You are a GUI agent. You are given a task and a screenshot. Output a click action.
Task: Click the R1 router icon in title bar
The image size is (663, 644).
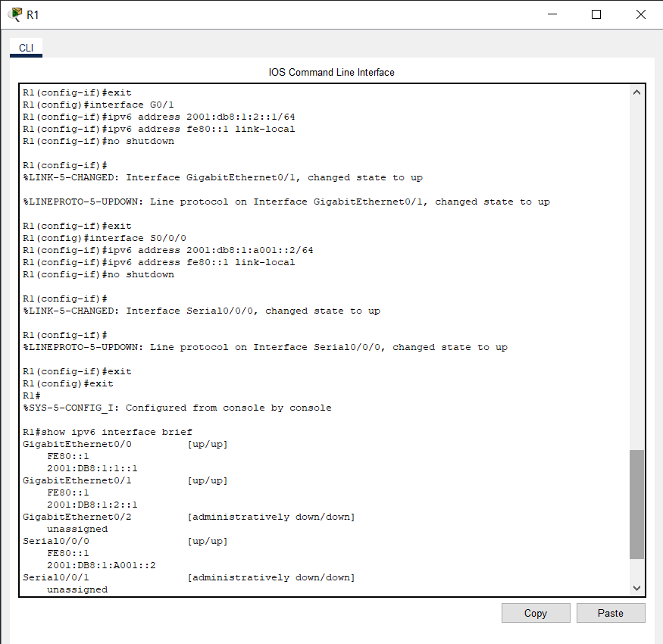click(x=13, y=14)
